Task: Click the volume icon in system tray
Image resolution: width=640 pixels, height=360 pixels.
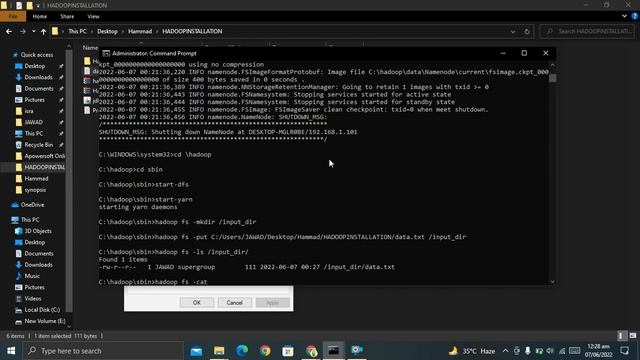Action: coord(550,351)
